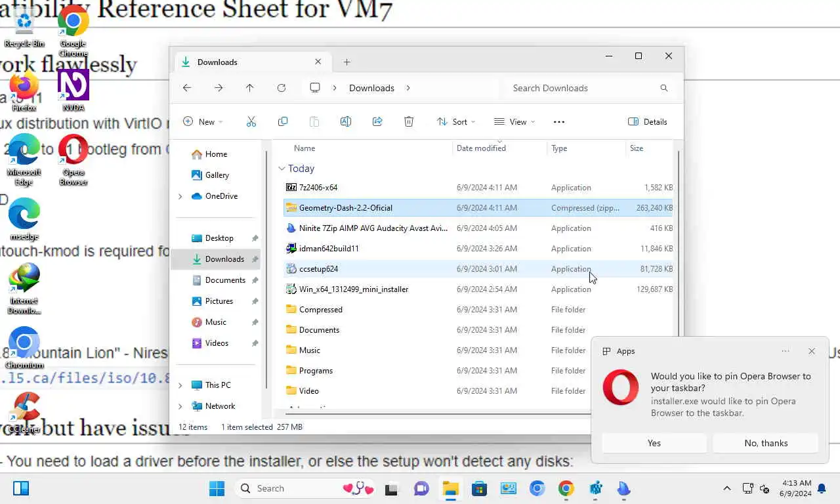840x504 pixels.
Task: Expand This PC tree node
Action: click(x=180, y=385)
